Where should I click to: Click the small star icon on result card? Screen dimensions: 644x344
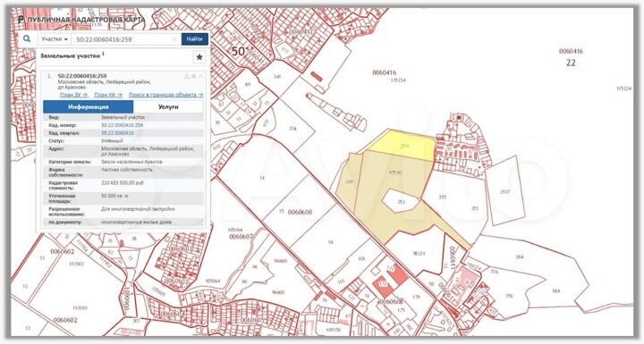point(194,76)
